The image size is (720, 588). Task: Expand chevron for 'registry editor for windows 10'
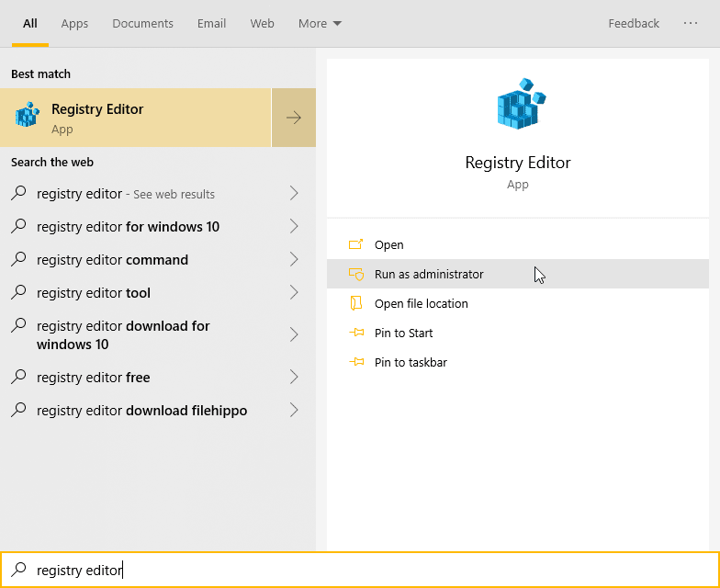pos(294,226)
